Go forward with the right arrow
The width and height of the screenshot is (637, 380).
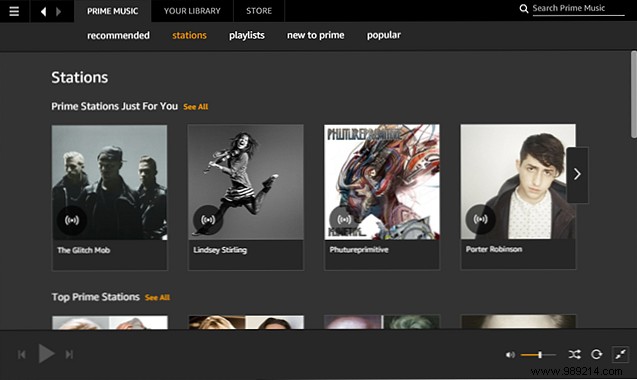click(58, 11)
